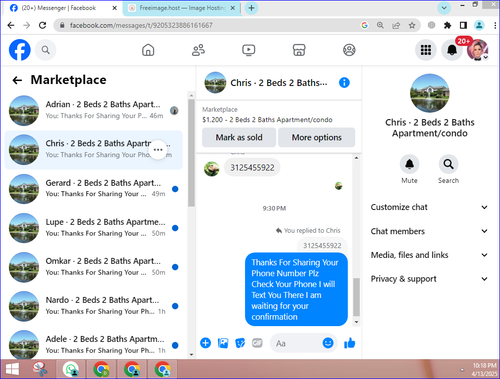This screenshot has height=379, width=500.
Task: Close the Freeimage.host tab
Action: tap(233, 8)
